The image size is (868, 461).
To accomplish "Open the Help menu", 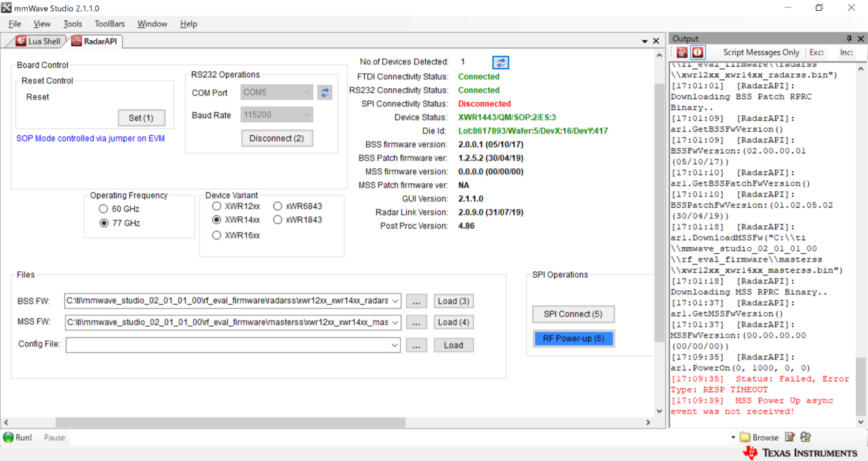I will pos(189,24).
